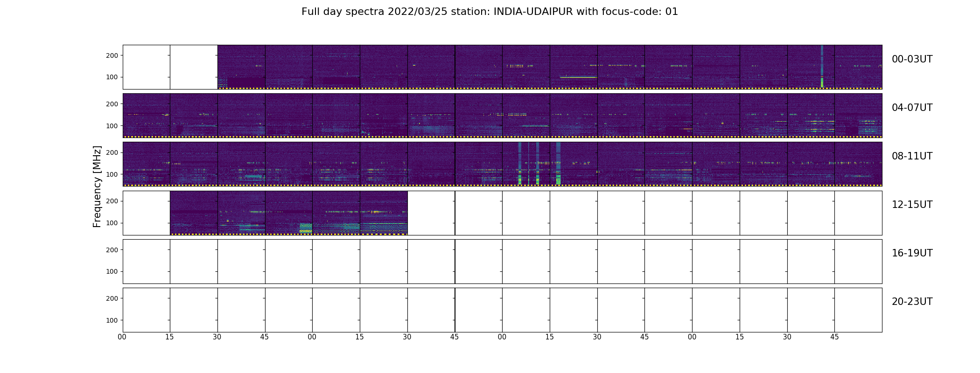This screenshot has height=373, width=980.
Task: Click the 04-07UT spectrogram strip
Action: pos(502,116)
